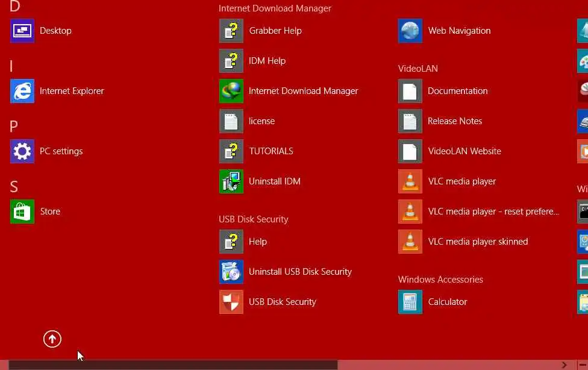The height and width of the screenshot is (370, 588).
Task: Launch Internet Explorer icon
Action: tap(22, 91)
